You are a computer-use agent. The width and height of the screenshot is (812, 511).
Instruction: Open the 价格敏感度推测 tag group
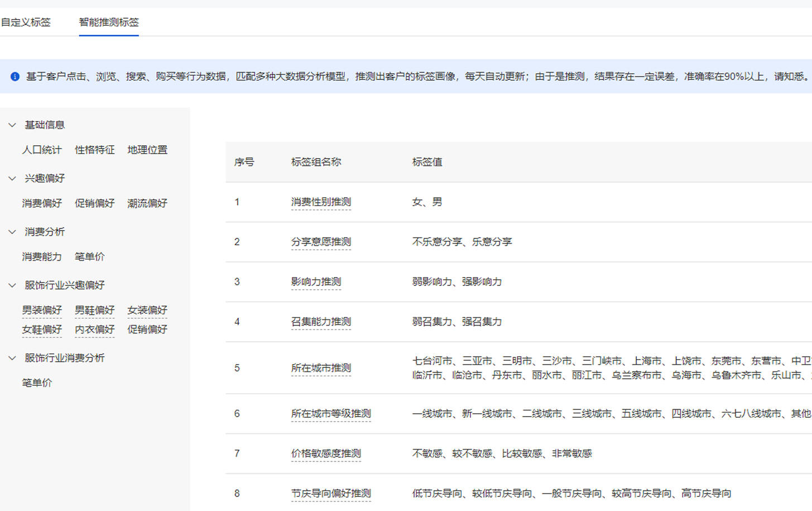325,453
